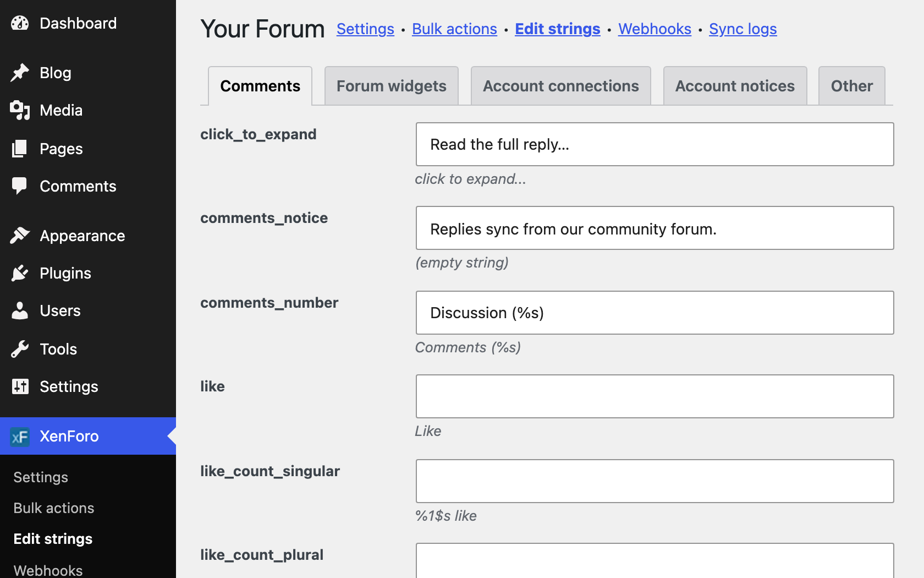
Task: Focus the comments_number text field
Action: point(654,313)
